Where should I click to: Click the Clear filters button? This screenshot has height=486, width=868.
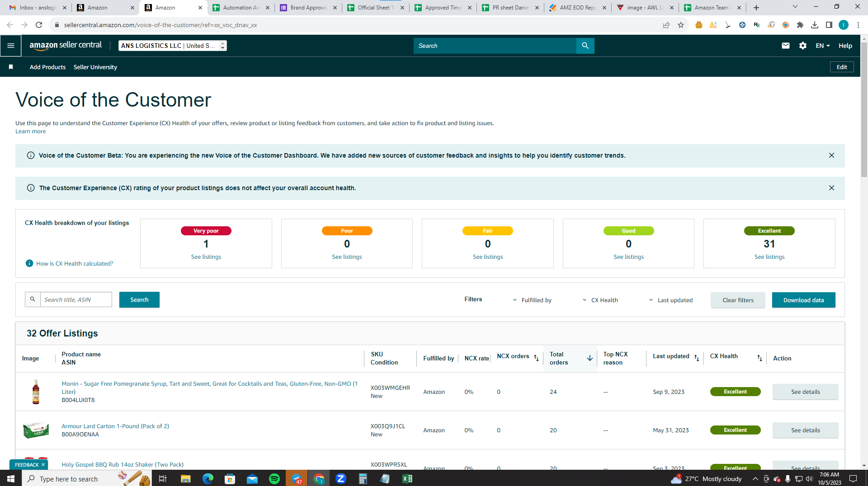coord(738,300)
